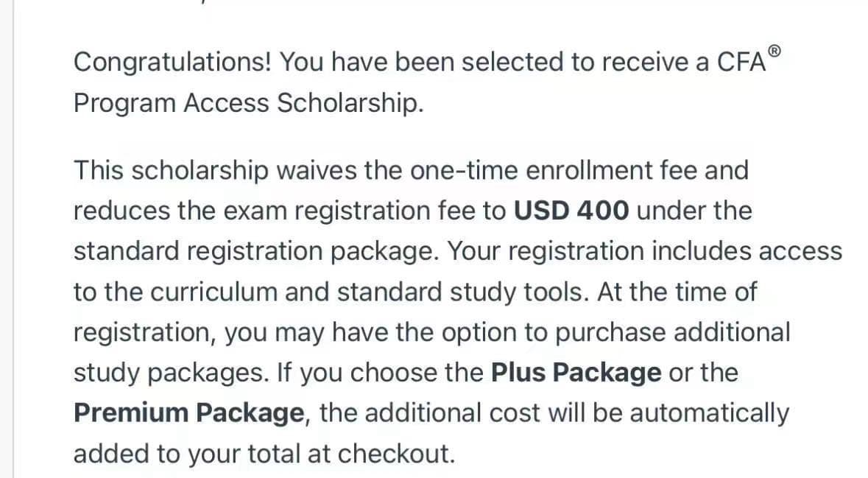Click the bold "Premium Package" text

pos(189,413)
